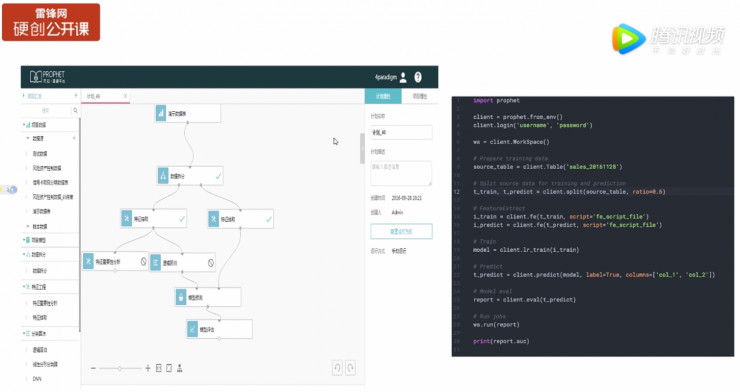The image size is (740, 392).
Task: Click the sidebar search input field
Action: pyautogui.click(x=46, y=110)
